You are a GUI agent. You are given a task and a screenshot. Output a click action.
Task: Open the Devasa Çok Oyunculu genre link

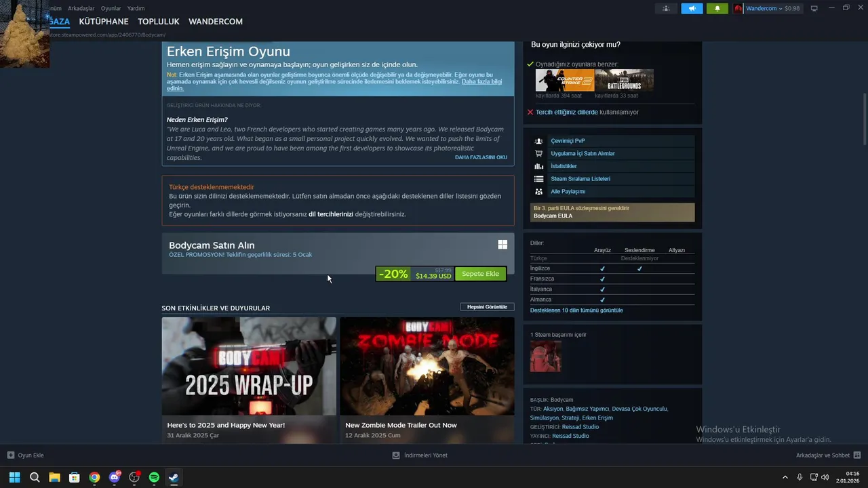639,409
